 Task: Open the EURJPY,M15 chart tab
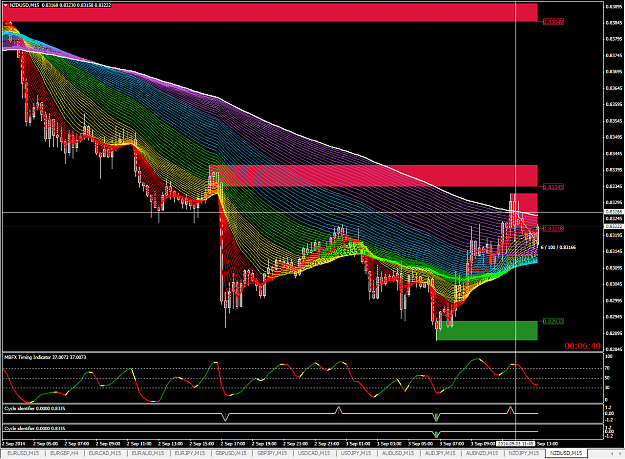coord(190,453)
